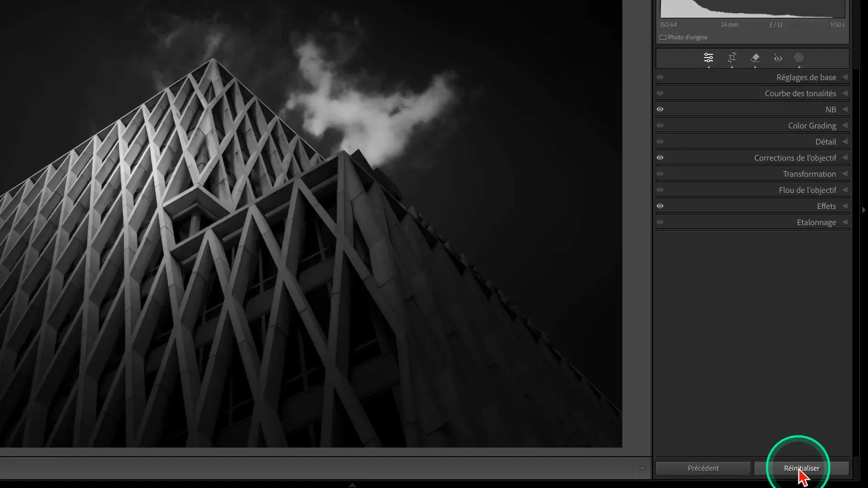
Task: Disable the Effets panel eye toggle
Action: (x=660, y=206)
